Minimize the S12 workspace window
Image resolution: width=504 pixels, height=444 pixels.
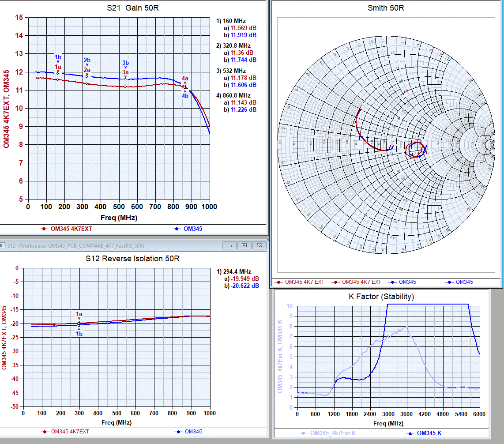229,246
